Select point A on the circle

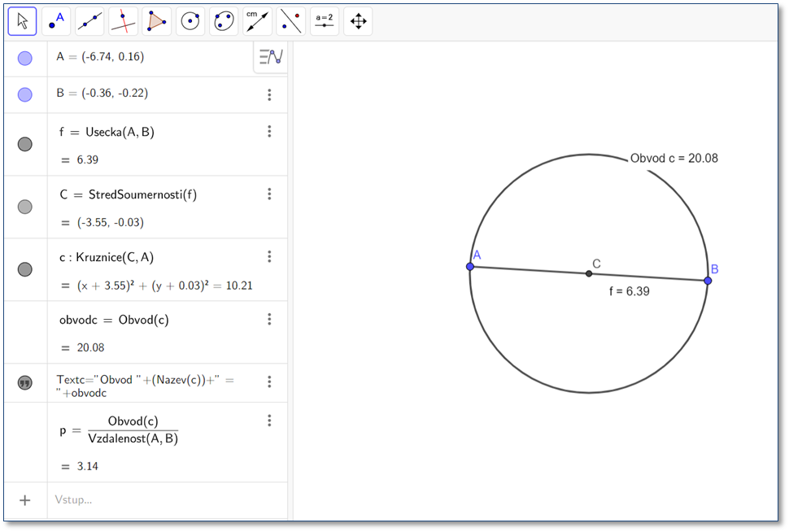click(470, 266)
